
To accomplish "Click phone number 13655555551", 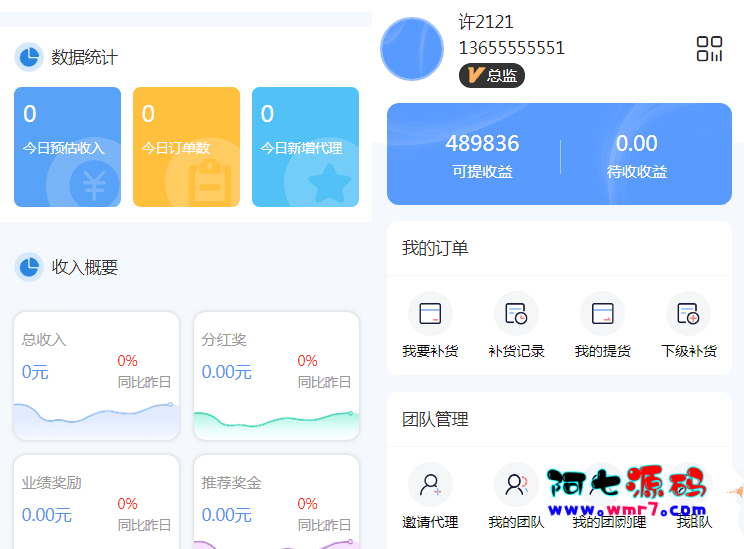I will pyautogui.click(x=512, y=48).
